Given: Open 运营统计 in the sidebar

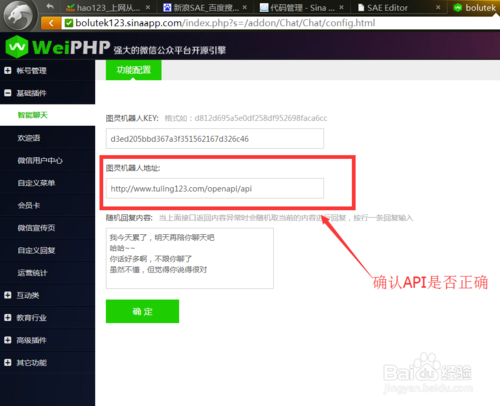Looking at the screenshot, I should (47, 273).
